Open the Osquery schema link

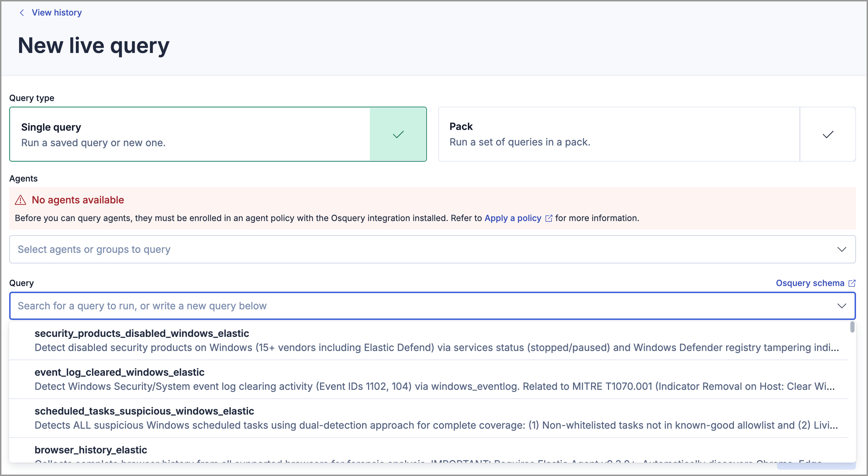point(810,283)
